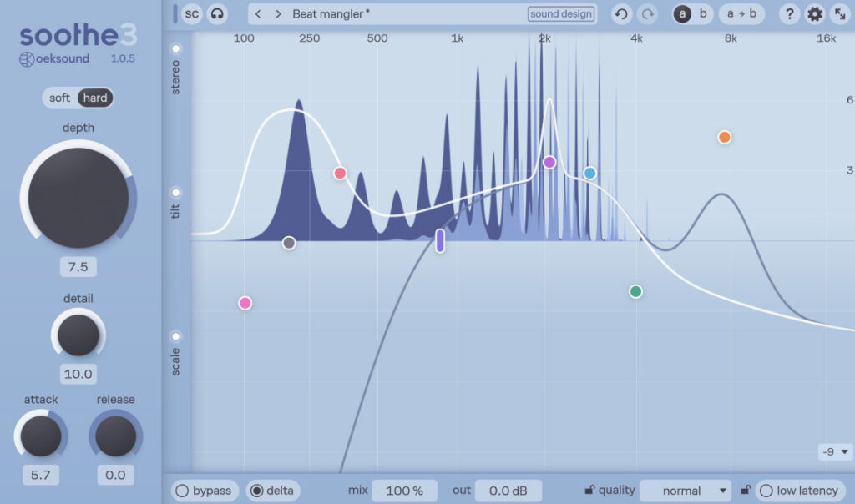Image resolution: width=855 pixels, height=504 pixels.
Task: Open the settings gear icon
Action: click(x=815, y=13)
